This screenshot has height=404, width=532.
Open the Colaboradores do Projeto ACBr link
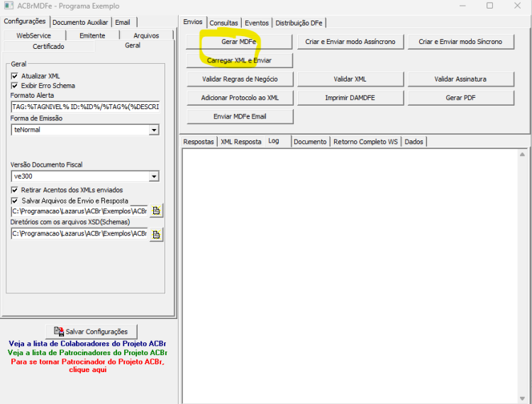87,344
